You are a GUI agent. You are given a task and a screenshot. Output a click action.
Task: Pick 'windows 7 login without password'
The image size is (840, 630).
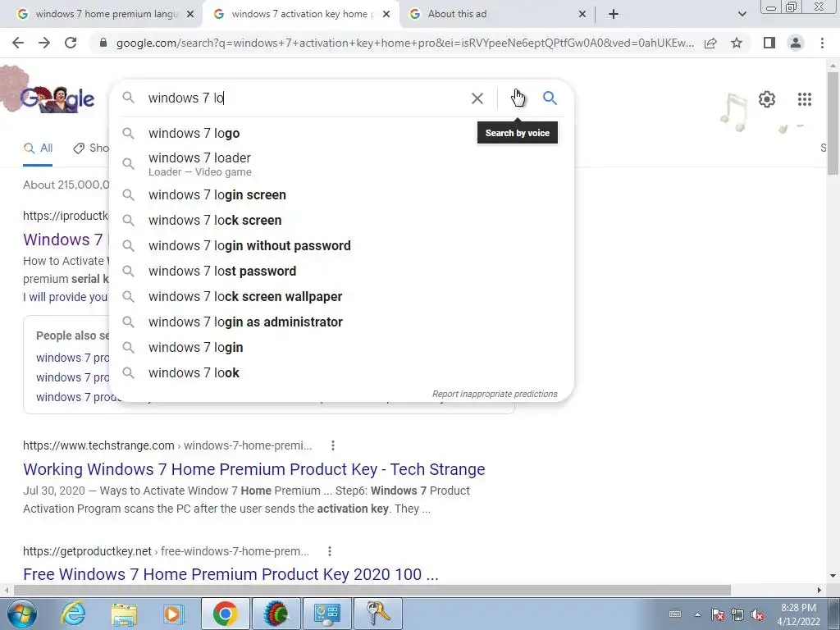coord(341,246)
